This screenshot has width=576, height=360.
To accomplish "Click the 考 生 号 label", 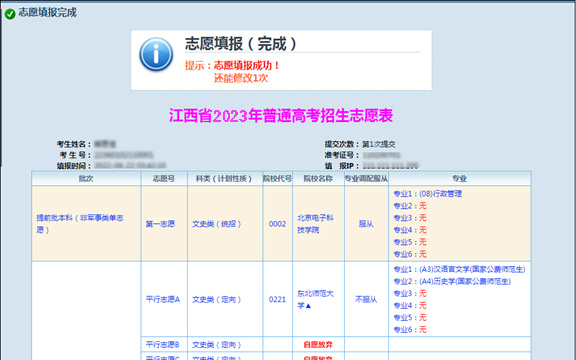I will (75, 155).
